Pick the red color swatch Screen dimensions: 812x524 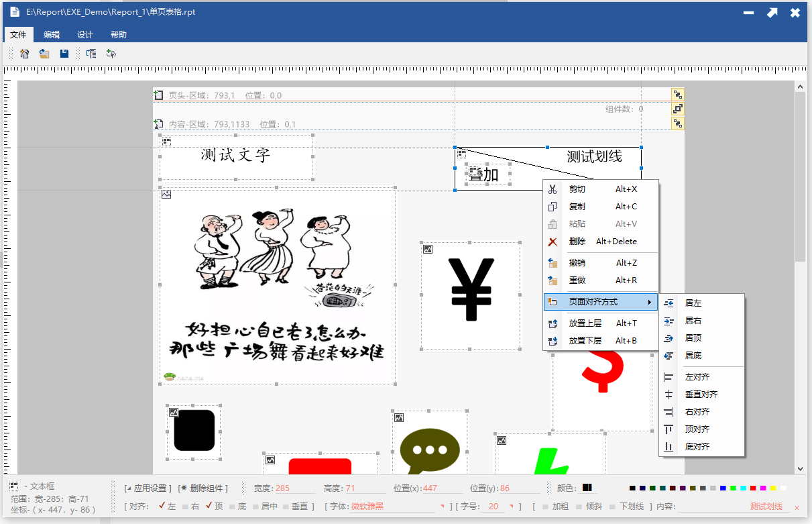pos(753,488)
